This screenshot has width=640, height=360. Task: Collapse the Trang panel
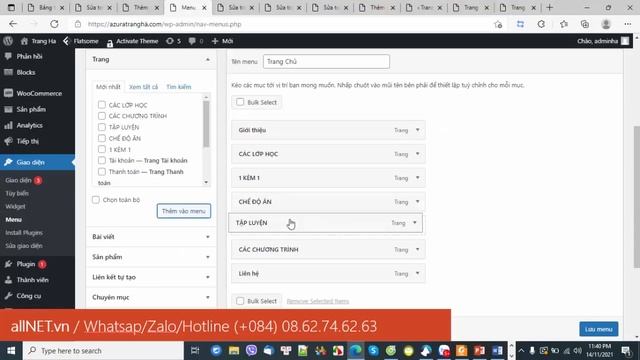[207, 60]
